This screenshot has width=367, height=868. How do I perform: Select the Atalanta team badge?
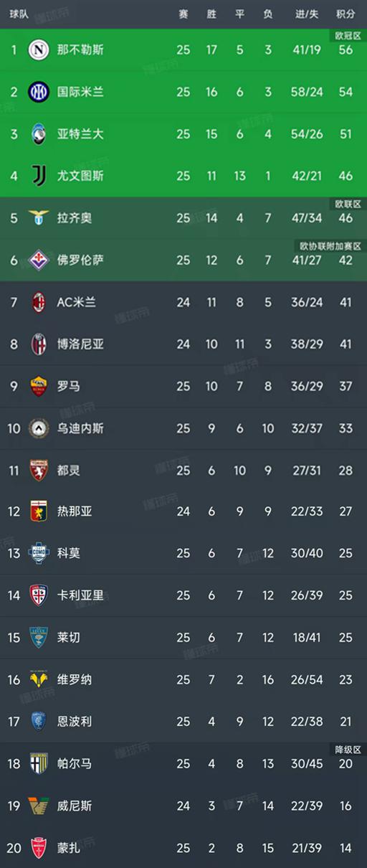click(39, 133)
